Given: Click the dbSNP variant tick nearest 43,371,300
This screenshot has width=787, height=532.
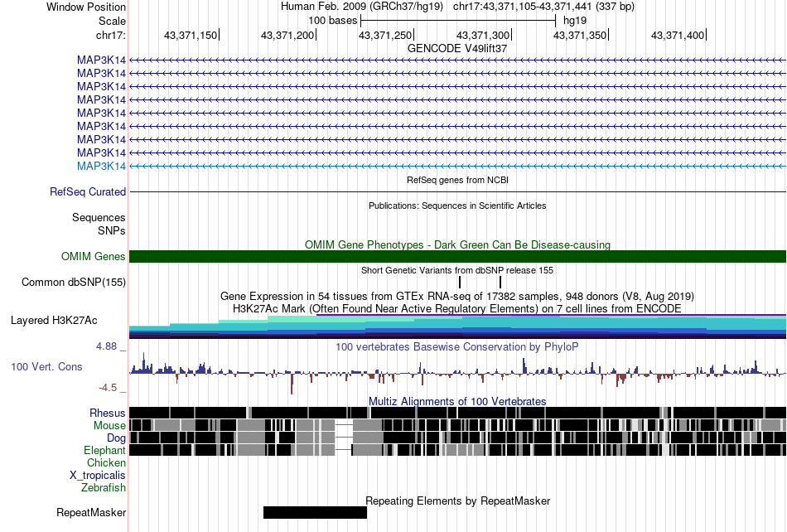Looking at the screenshot, I should [500, 282].
